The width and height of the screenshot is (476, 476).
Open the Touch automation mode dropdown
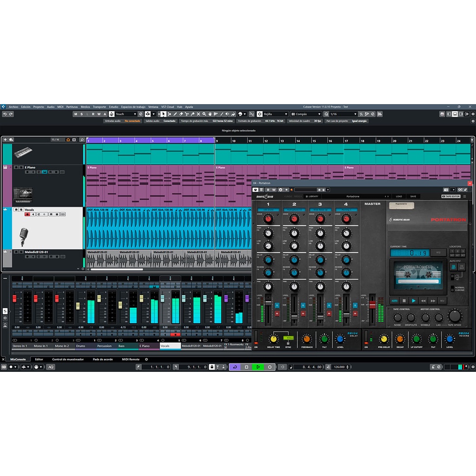pyautogui.click(x=136, y=114)
